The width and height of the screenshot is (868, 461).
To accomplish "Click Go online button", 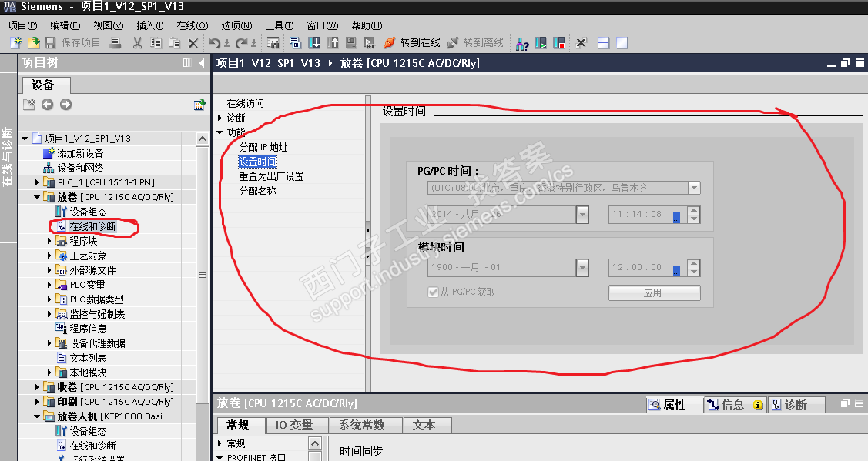I will click(x=412, y=42).
